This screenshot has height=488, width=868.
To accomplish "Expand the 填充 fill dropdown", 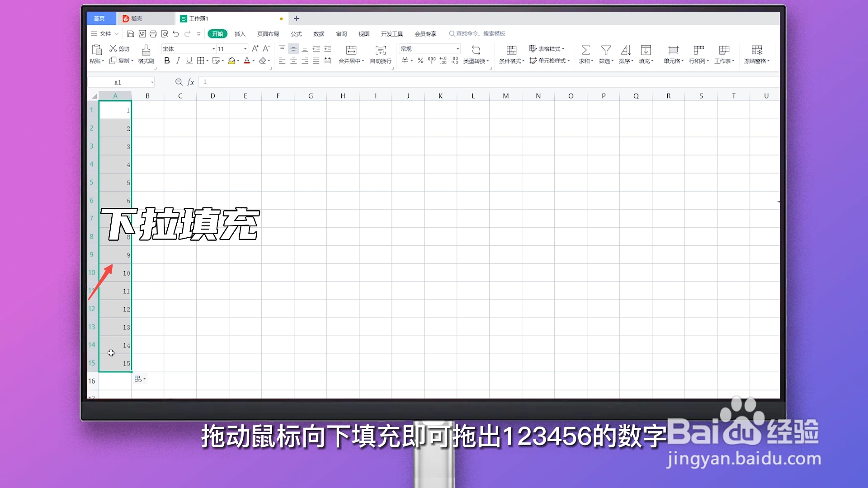I will (646, 54).
